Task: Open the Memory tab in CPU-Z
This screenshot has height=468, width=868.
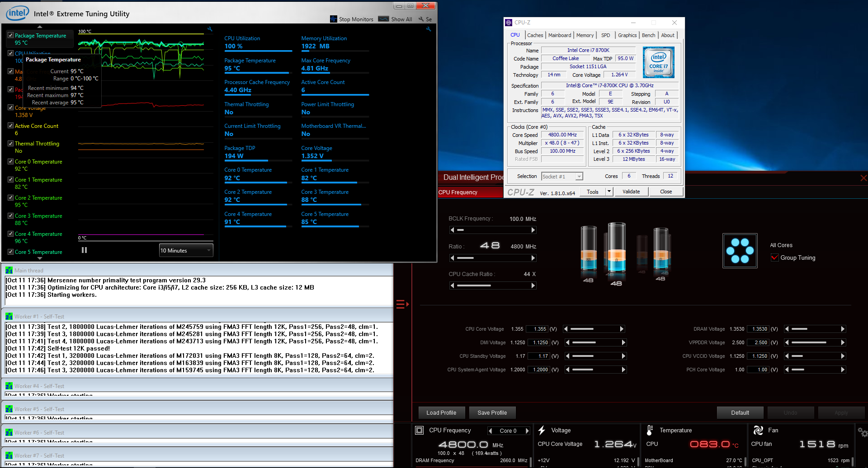Action: [x=585, y=35]
